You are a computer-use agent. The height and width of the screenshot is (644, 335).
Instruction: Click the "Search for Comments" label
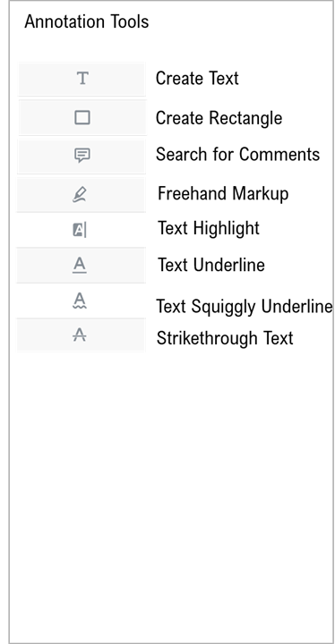[x=238, y=155]
